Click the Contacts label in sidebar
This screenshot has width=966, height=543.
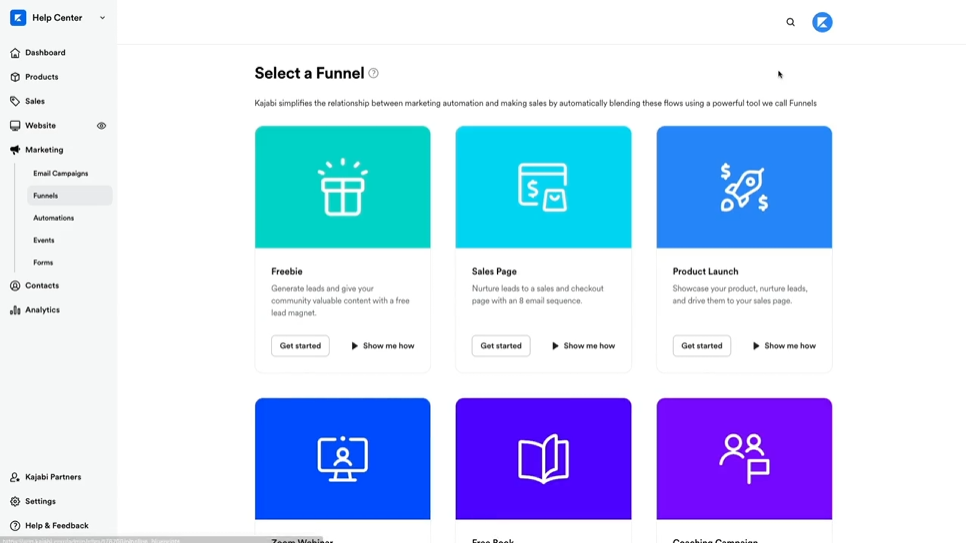pyautogui.click(x=42, y=286)
